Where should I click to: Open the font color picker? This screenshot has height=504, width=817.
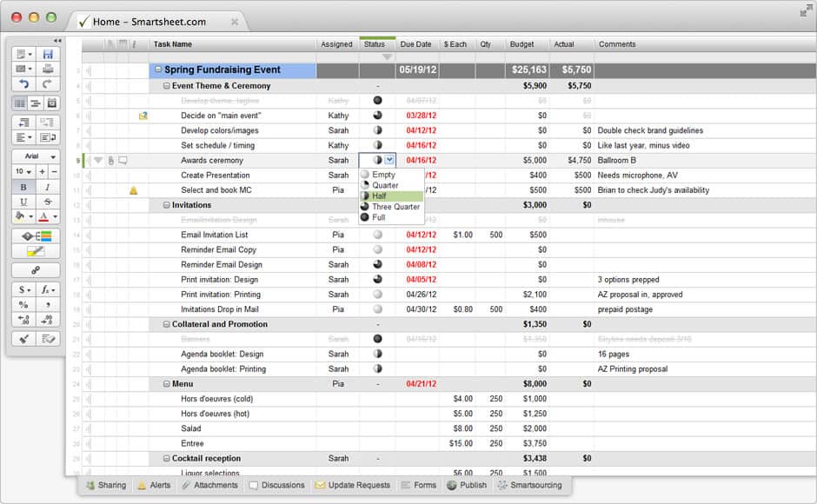(x=48, y=216)
